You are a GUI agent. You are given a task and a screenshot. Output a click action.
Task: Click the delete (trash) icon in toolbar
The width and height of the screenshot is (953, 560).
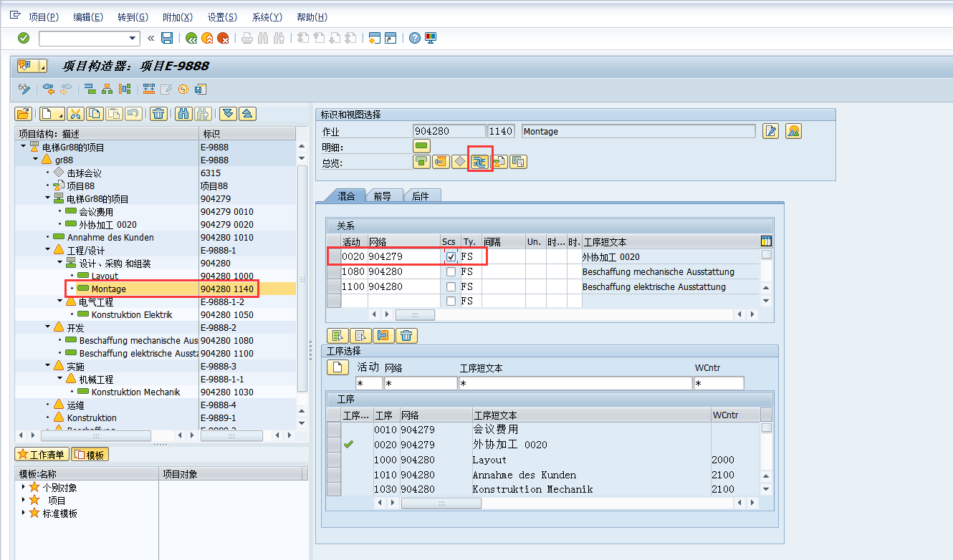pos(159,113)
